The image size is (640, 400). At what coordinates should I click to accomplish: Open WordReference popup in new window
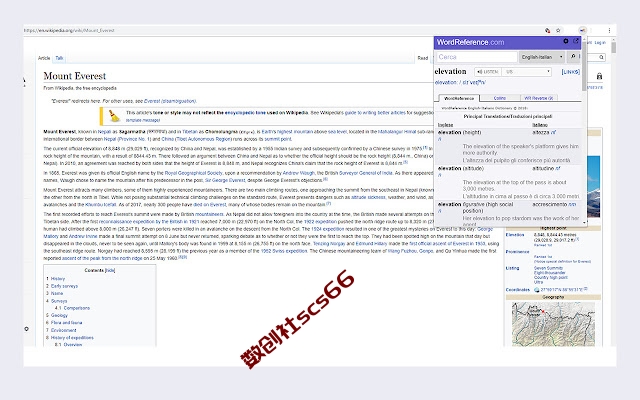(576, 41)
